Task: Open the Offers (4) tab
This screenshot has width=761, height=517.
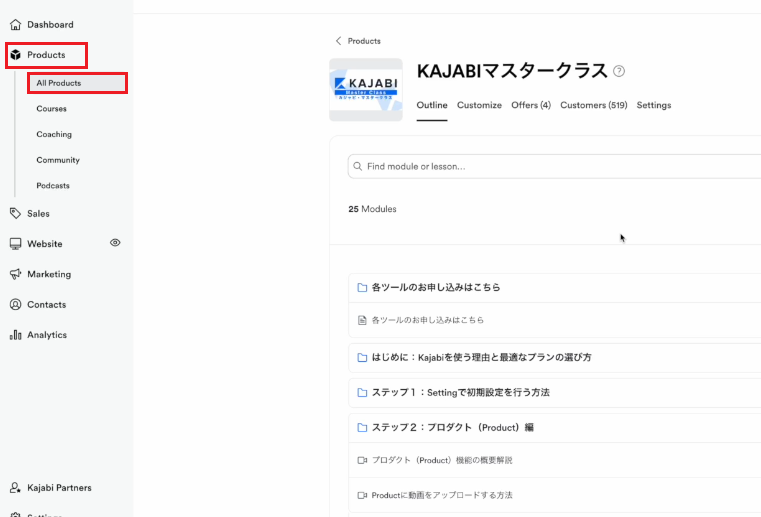Action: [x=531, y=105]
